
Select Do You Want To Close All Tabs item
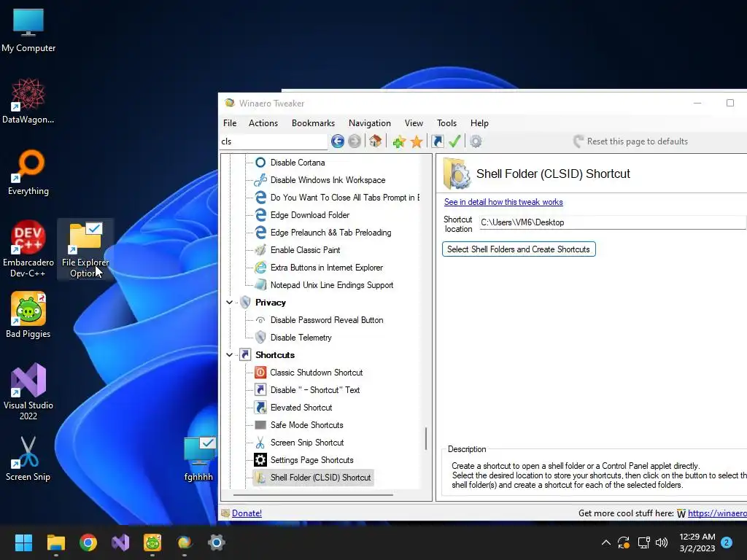click(344, 198)
